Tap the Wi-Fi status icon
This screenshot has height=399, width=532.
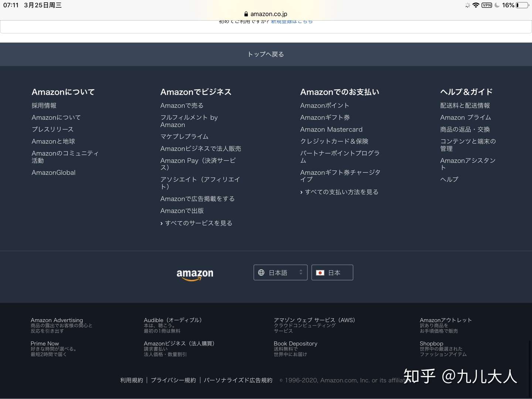click(x=476, y=5)
